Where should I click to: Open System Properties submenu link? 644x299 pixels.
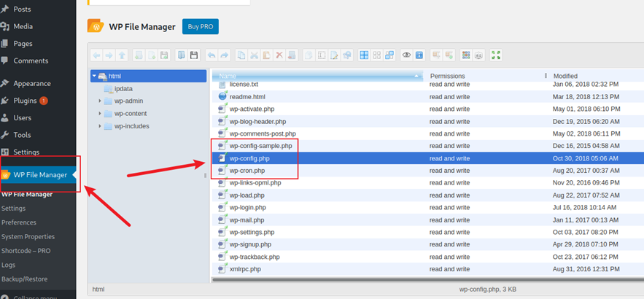tap(28, 236)
